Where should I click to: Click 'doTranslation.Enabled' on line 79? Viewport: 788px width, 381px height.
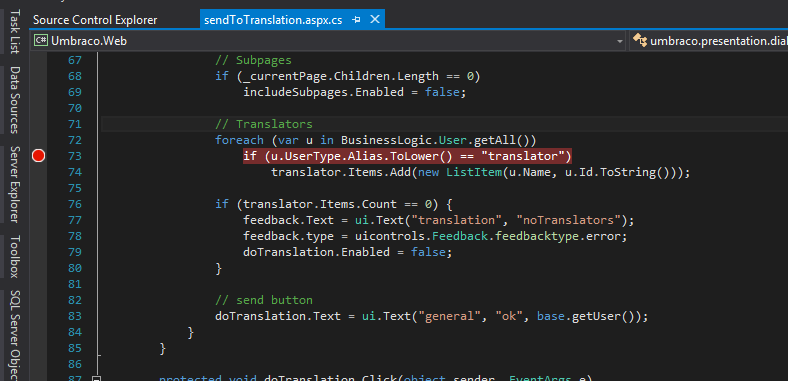coord(317,252)
